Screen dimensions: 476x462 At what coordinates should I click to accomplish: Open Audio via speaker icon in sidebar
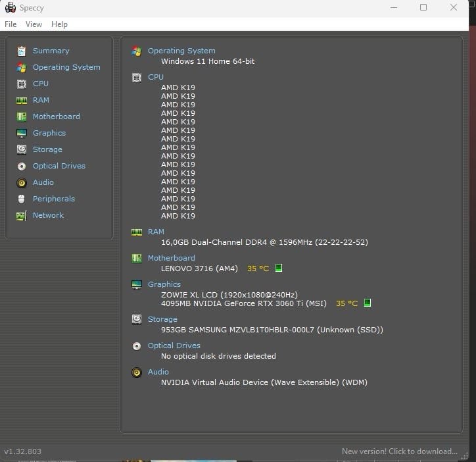(22, 182)
